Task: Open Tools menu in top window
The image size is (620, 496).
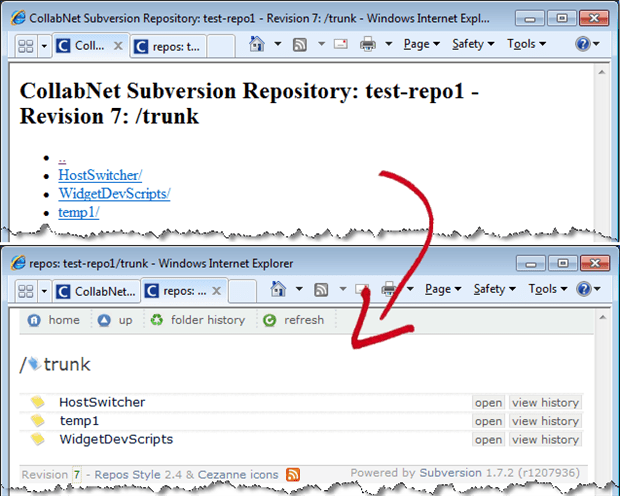Action: click(x=526, y=44)
